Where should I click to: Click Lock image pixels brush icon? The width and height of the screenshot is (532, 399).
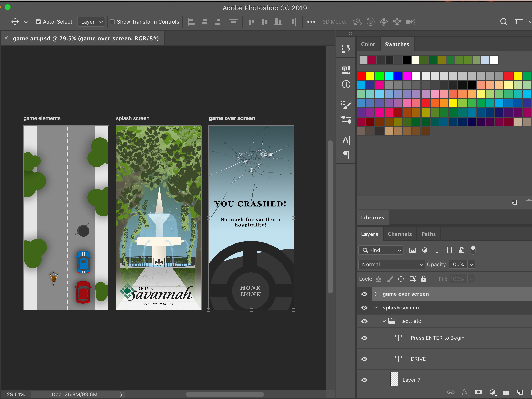(390, 279)
